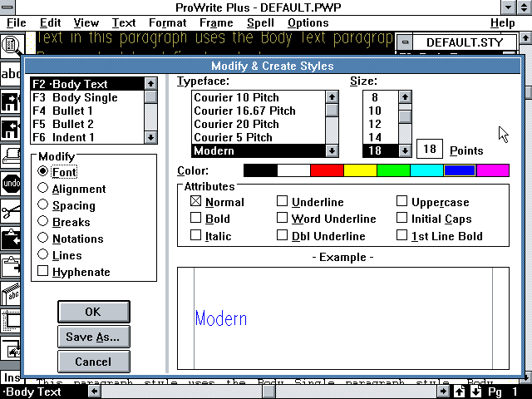The height and width of the screenshot is (399, 532).
Task: Click horizontal scrollbar left arrow at bottom
Action: (94, 392)
